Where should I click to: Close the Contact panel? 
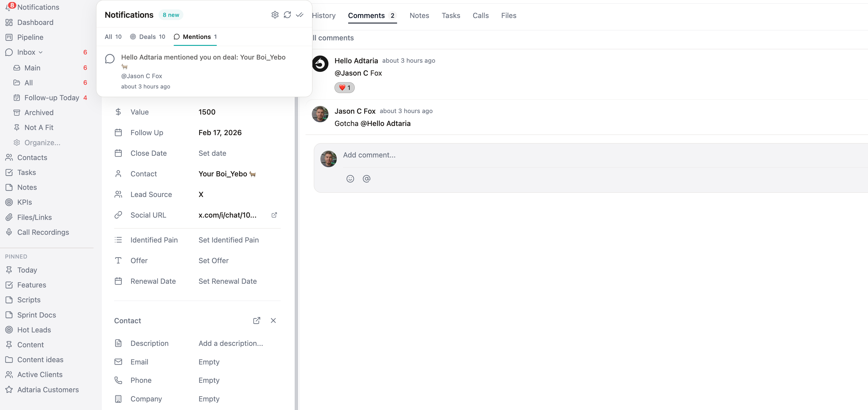(x=273, y=321)
